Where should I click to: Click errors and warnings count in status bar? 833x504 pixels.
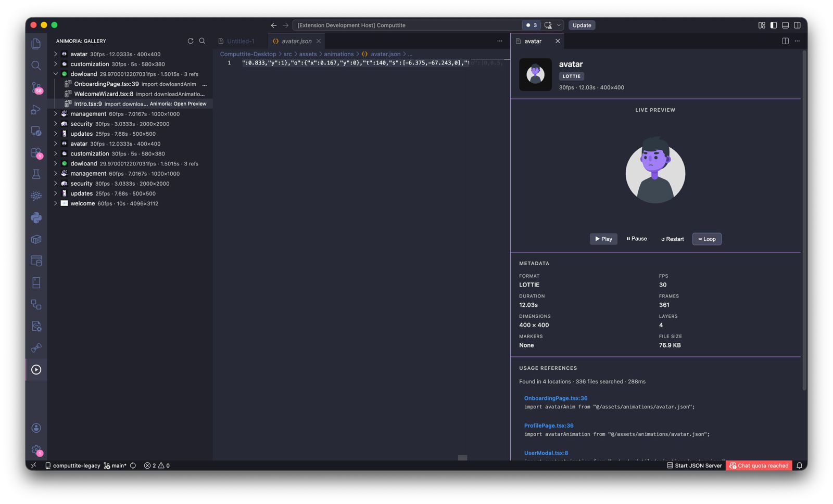157,466
